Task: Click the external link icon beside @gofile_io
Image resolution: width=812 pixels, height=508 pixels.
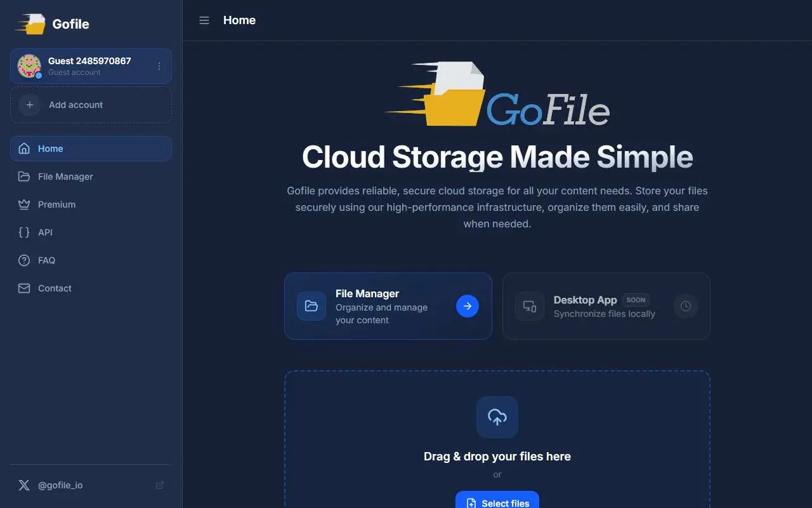Action: [x=160, y=485]
